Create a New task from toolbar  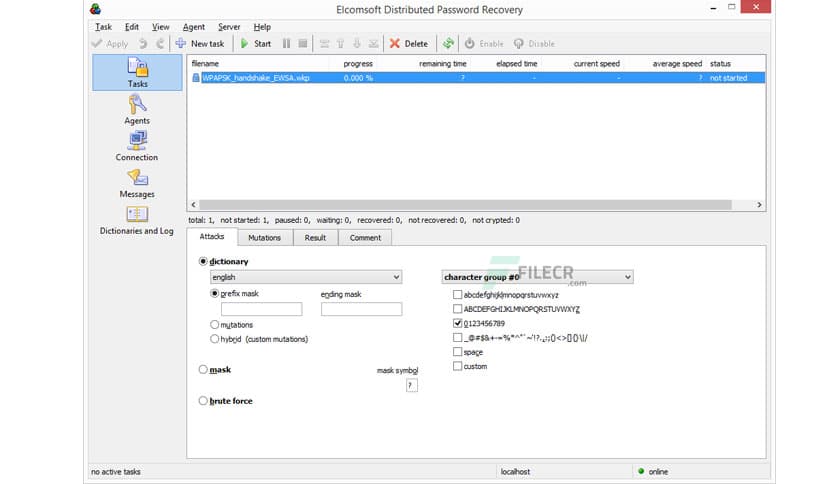point(200,44)
